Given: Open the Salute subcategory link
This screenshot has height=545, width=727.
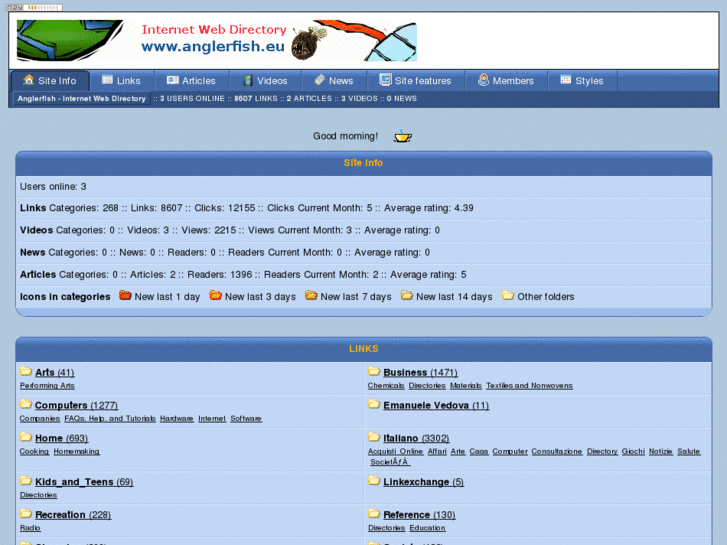Looking at the screenshot, I should [x=689, y=451].
